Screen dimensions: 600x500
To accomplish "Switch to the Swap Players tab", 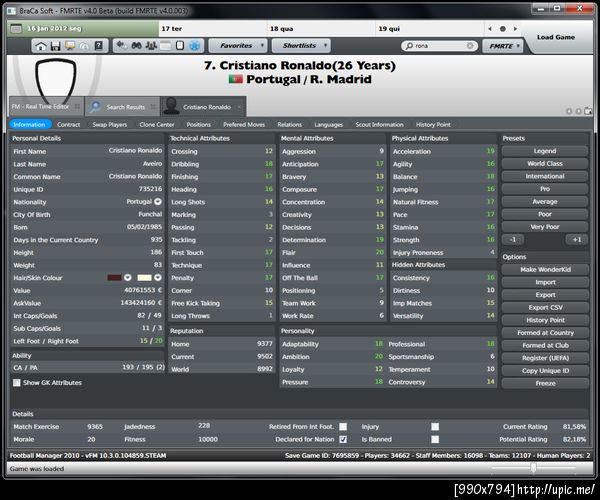I will click(x=109, y=124).
